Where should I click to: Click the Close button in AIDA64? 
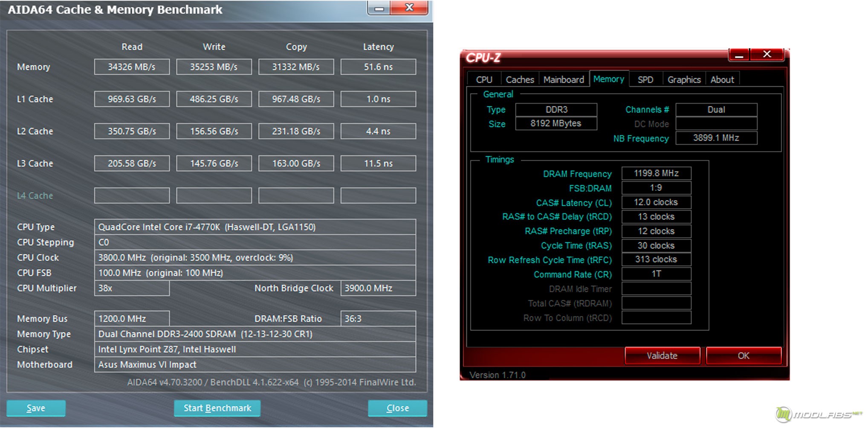(x=397, y=408)
